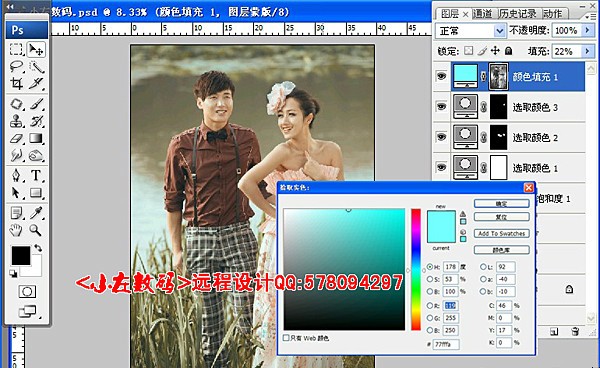600x368 pixels.
Task: Select the Path Selection tool
Action: click(x=16, y=192)
